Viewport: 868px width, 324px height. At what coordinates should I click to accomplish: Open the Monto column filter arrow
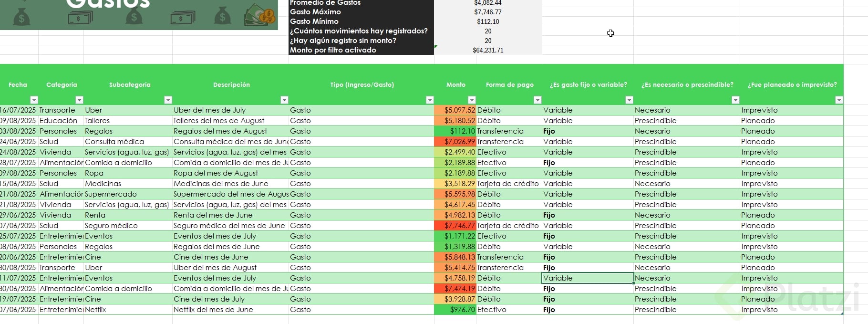tap(472, 100)
